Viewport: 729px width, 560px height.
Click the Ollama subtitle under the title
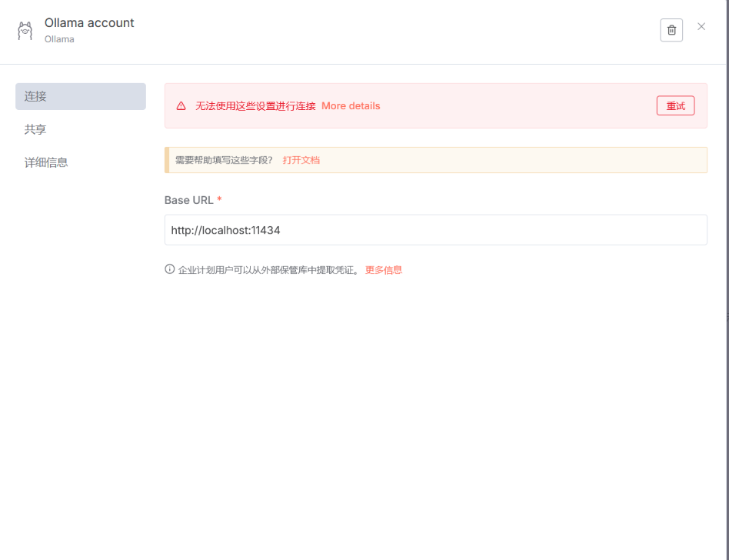point(59,39)
